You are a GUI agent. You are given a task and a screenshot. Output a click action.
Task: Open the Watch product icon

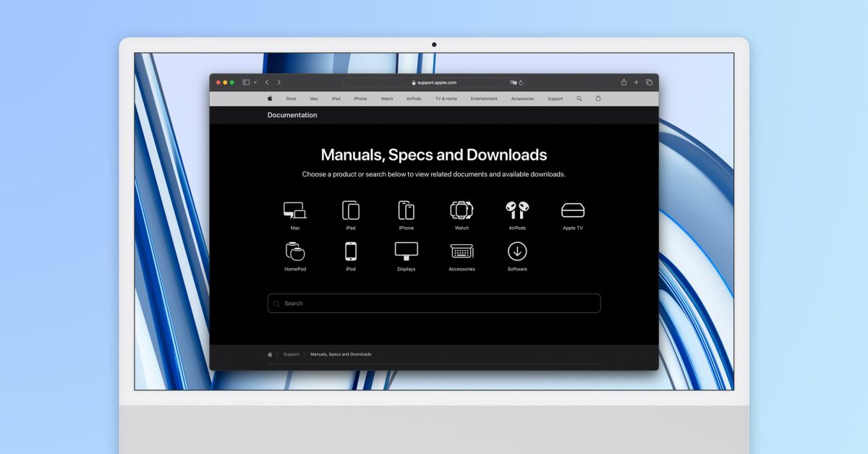click(x=462, y=210)
